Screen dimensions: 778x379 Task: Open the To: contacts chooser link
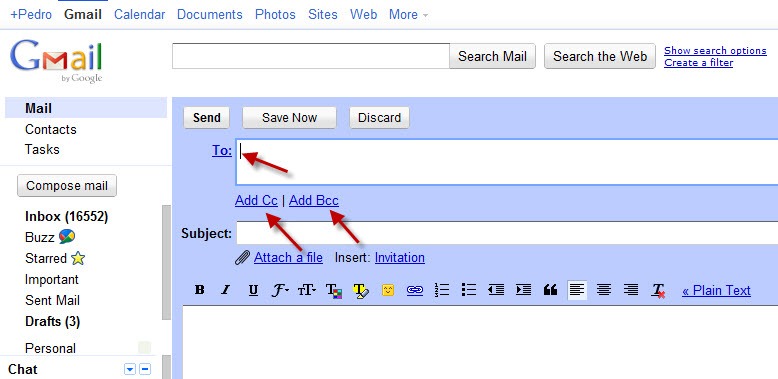[x=222, y=150]
